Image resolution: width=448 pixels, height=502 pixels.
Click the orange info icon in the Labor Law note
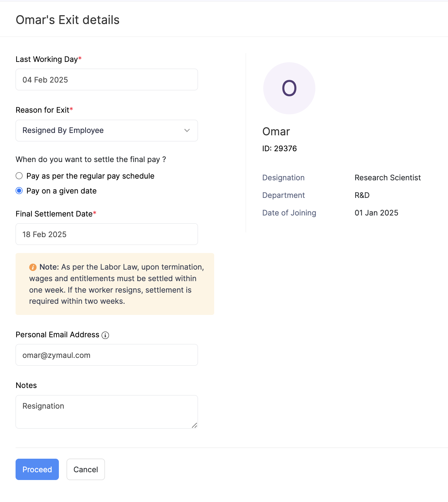pyautogui.click(x=33, y=267)
